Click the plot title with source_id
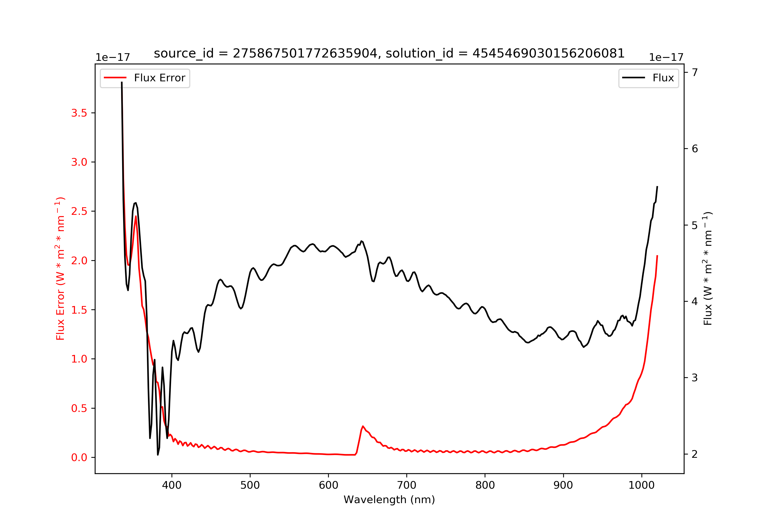This screenshot has width=760, height=532. coord(389,53)
